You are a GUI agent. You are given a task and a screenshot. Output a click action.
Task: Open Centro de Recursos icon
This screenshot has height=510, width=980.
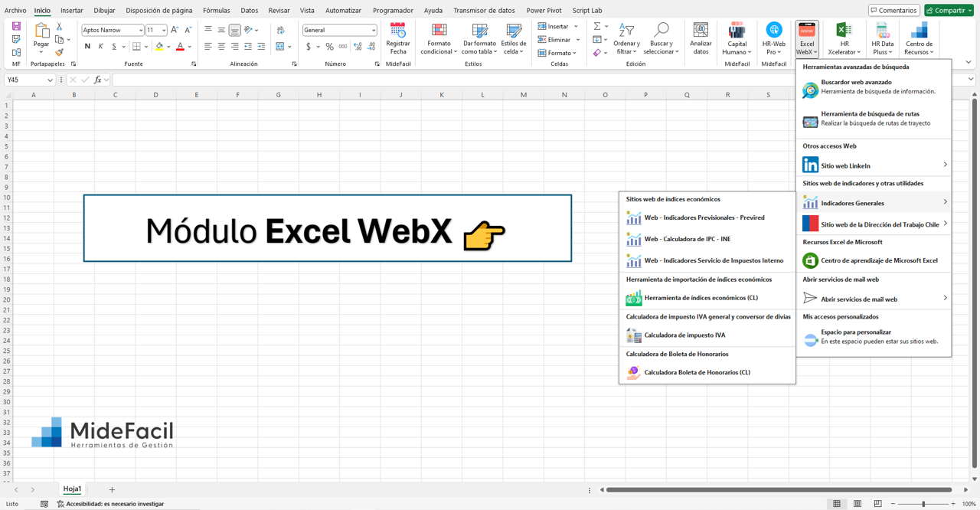pyautogui.click(x=919, y=31)
